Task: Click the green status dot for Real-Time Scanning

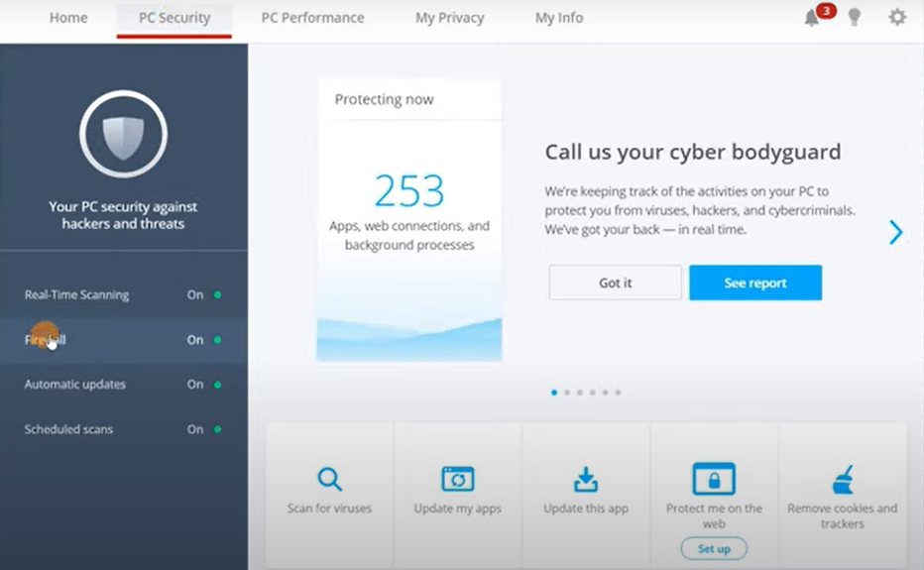Action: (x=217, y=294)
